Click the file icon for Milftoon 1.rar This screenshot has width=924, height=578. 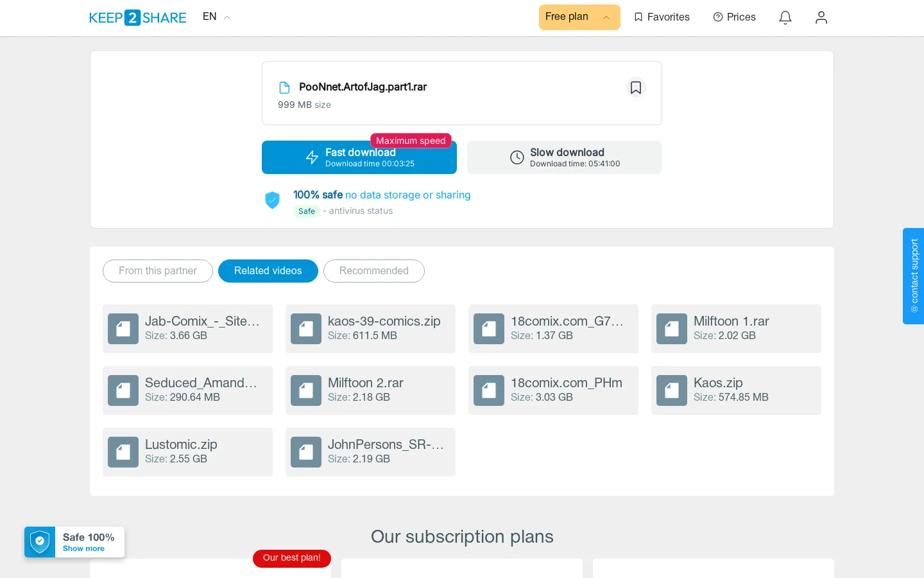(x=672, y=329)
